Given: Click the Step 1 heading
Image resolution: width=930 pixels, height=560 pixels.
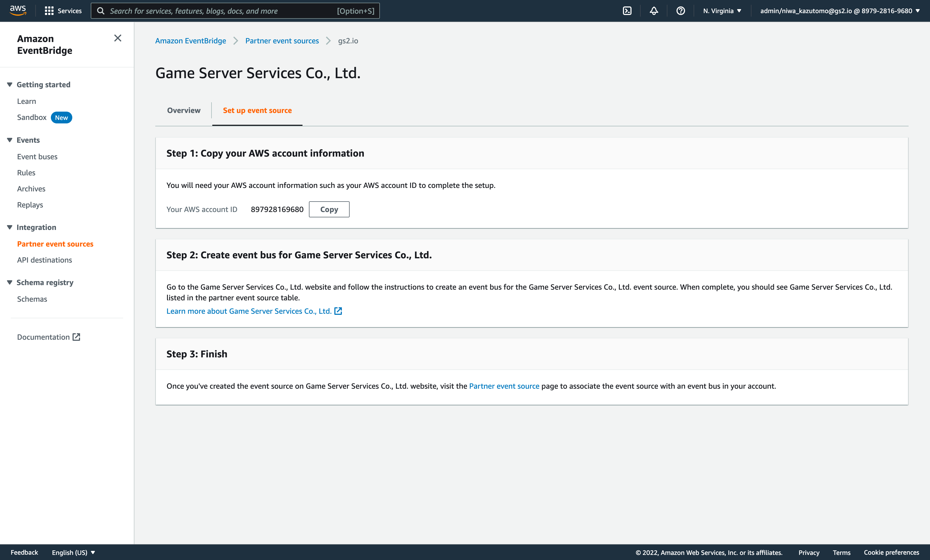Looking at the screenshot, I should (x=265, y=153).
